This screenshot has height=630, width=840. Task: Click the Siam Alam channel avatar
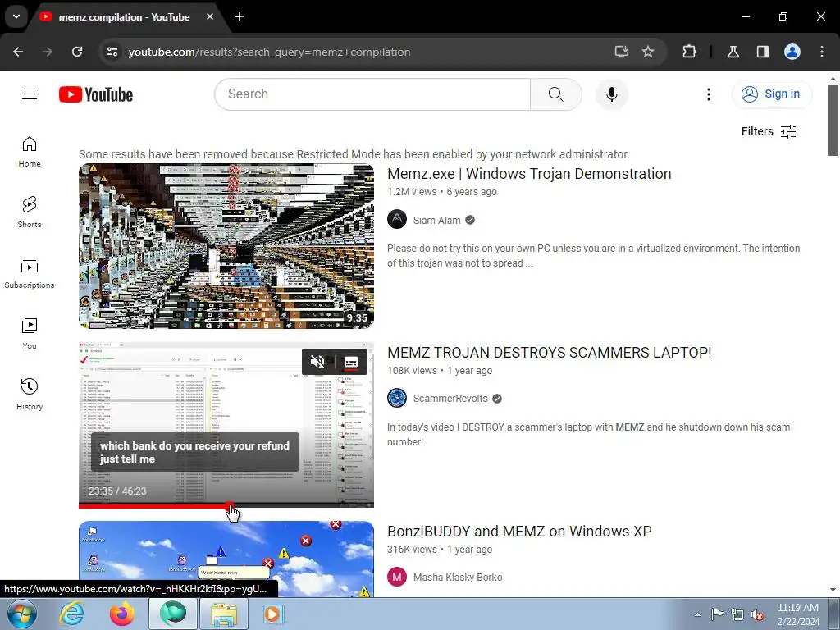pyautogui.click(x=397, y=220)
